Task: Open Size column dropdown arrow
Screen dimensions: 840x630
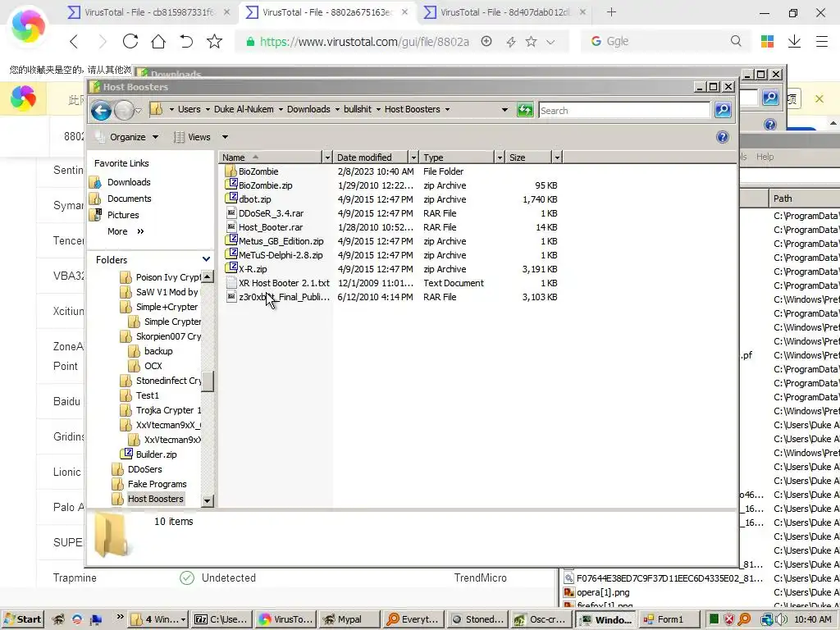Action: coord(557,157)
